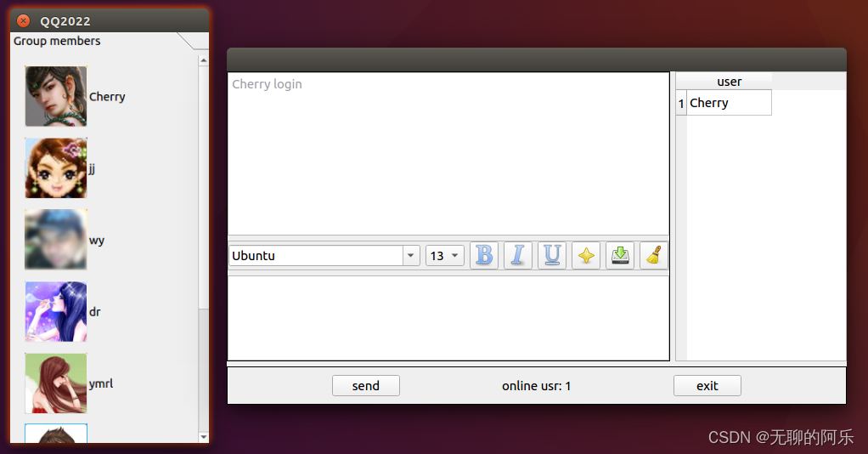This screenshot has width=868, height=454.
Task: Open the font size 13 dropdown
Action: [x=444, y=256]
